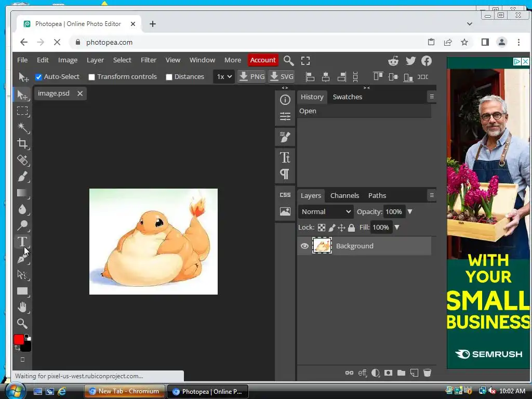Open the Brush settings panel icon
The height and width of the screenshot is (399, 532).
pos(285,137)
